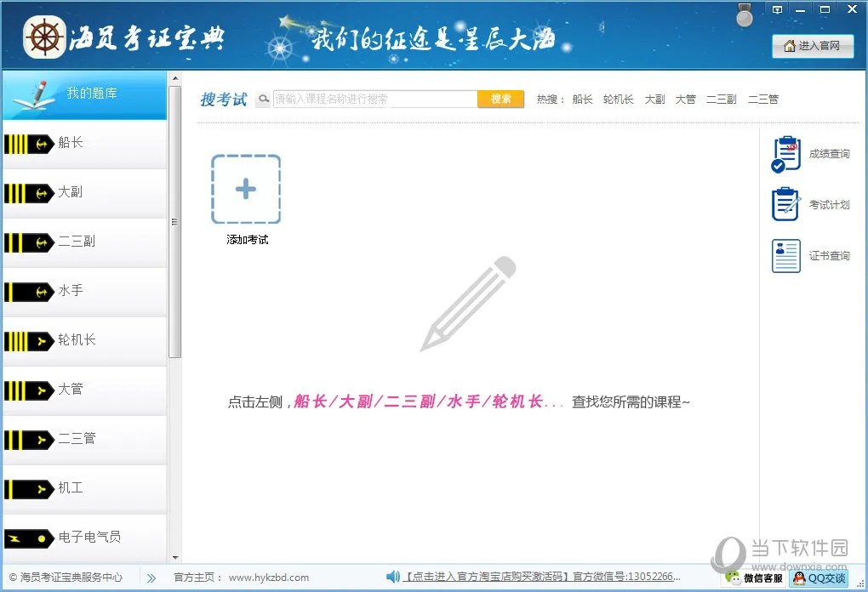
Task: Expand the double-chevron arrow in status bar
Action: (x=151, y=578)
